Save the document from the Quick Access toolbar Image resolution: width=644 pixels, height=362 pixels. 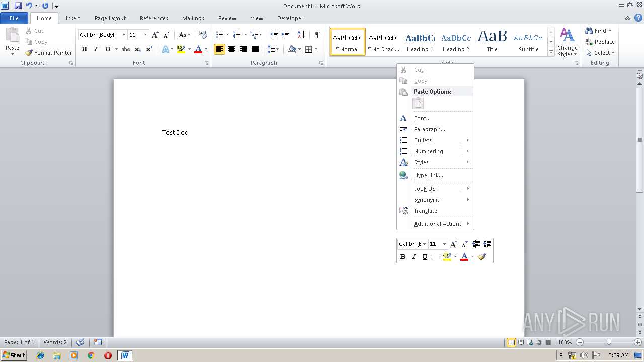point(18,6)
